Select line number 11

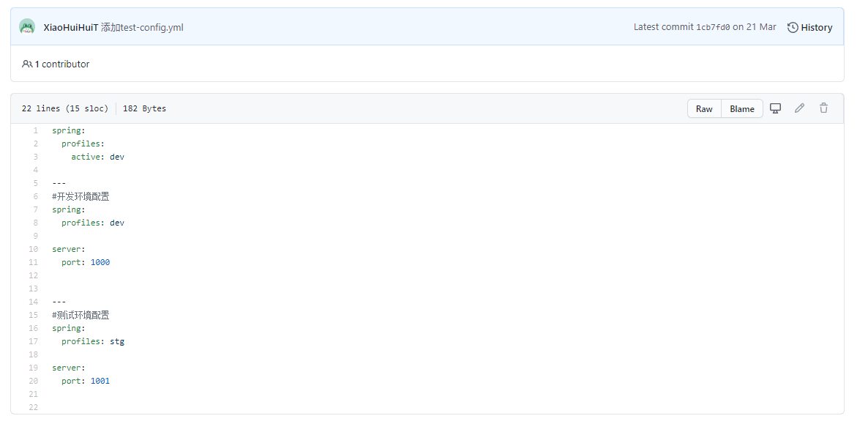33,262
